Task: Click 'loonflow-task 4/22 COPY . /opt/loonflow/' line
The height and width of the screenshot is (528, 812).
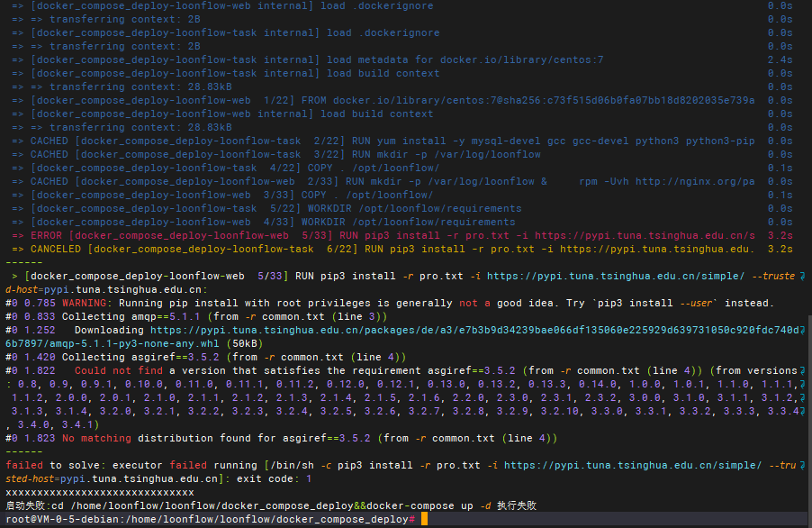Action: tap(401, 168)
